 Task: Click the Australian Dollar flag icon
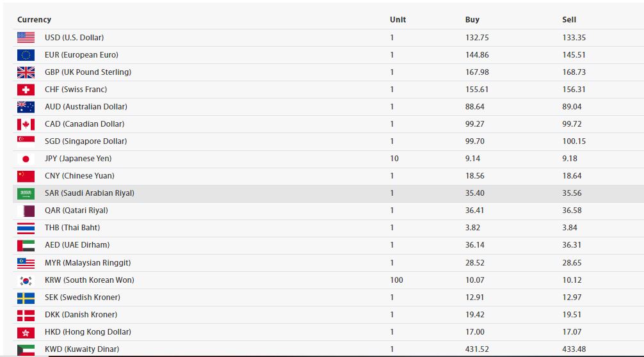pyautogui.click(x=26, y=107)
